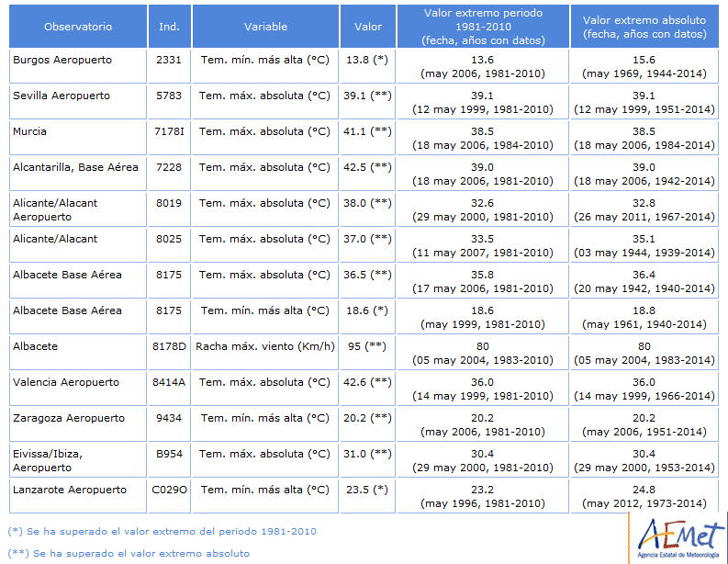Click the cell with 11 may 2007, 1981-2010
This screenshot has width=728, height=564.
[x=483, y=245]
